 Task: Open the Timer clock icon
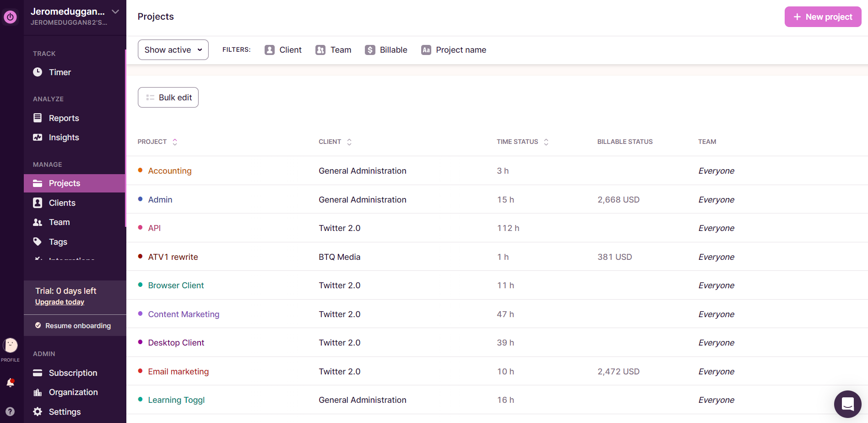click(x=38, y=72)
